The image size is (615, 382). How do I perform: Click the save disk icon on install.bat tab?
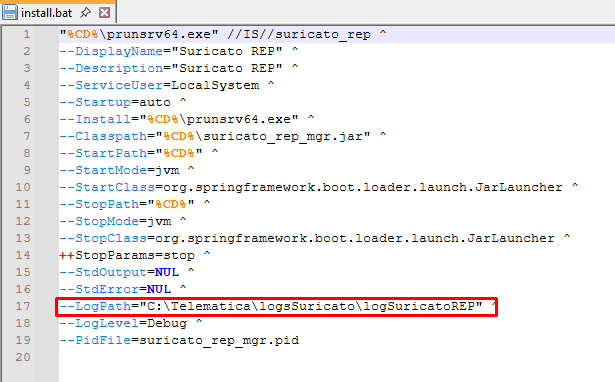pyautogui.click(x=9, y=13)
